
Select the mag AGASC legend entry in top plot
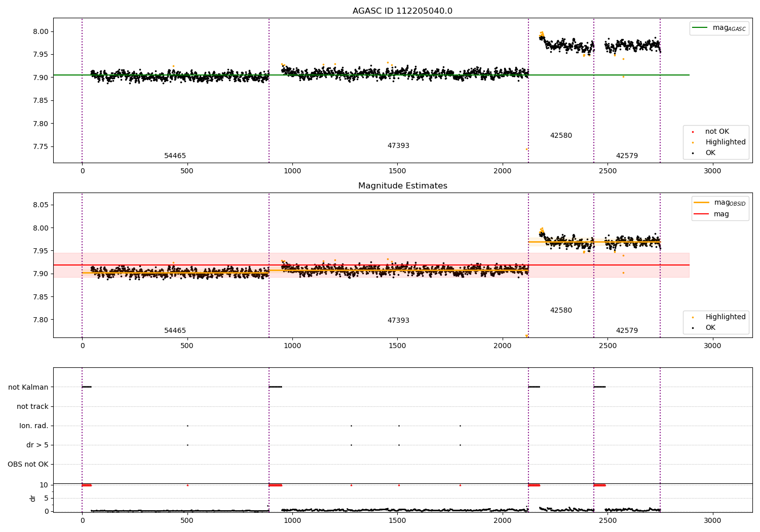(x=719, y=28)
